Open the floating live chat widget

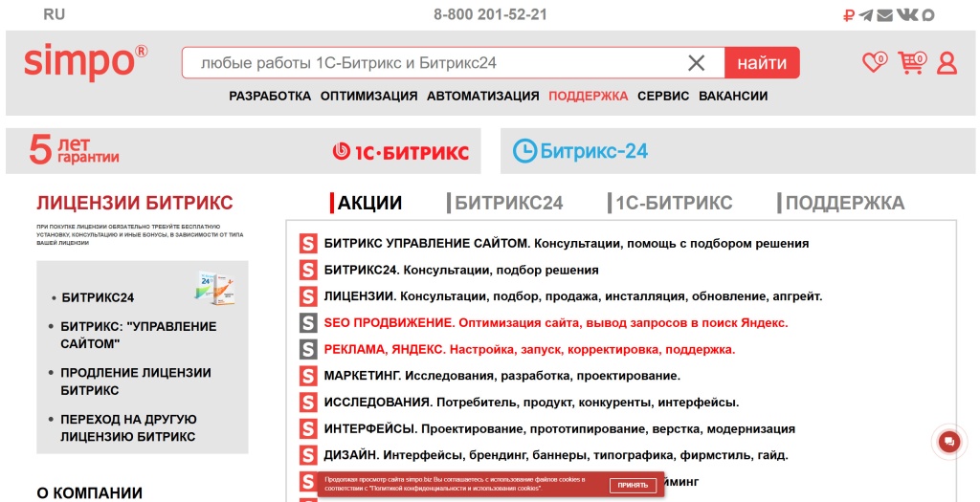click(x=949, y=442)
